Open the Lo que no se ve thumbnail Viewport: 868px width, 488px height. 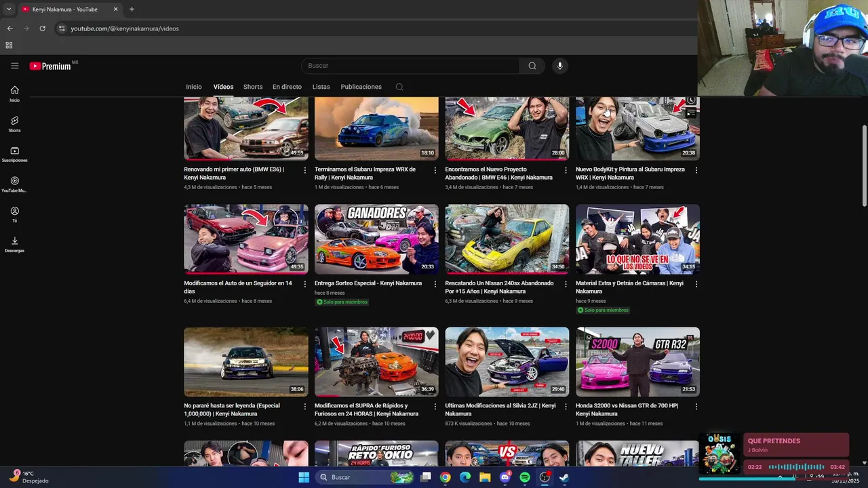point(637,239)
